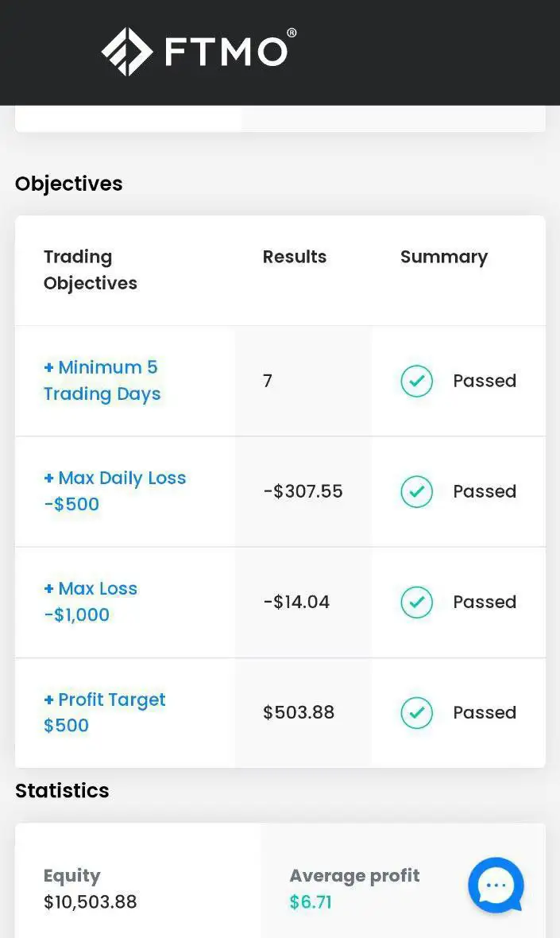Click the Equity value $10,503.88
This screenshot has width=560, height=938.
tap(90, 902)
